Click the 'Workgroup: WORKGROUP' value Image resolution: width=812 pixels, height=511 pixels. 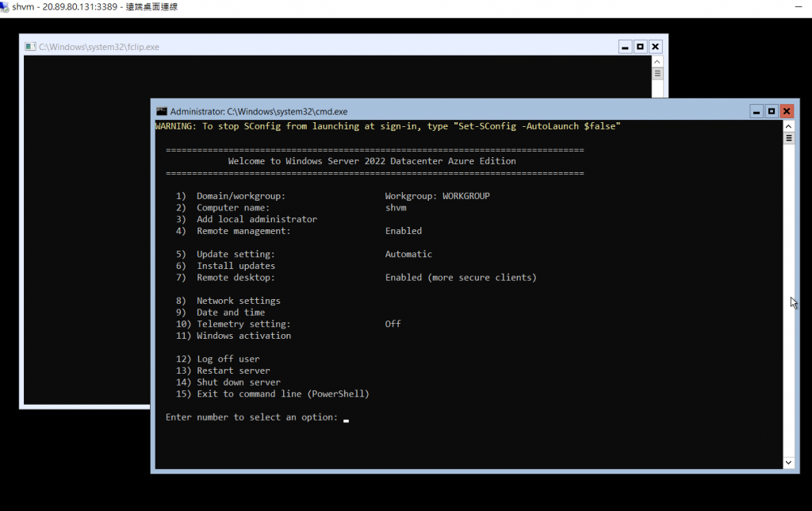[x=437, y=196]
